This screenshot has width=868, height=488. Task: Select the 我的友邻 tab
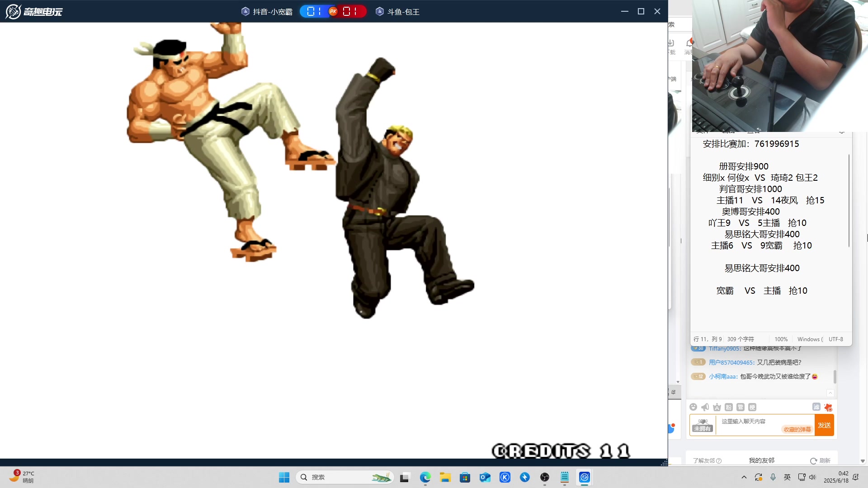(761, 460)
